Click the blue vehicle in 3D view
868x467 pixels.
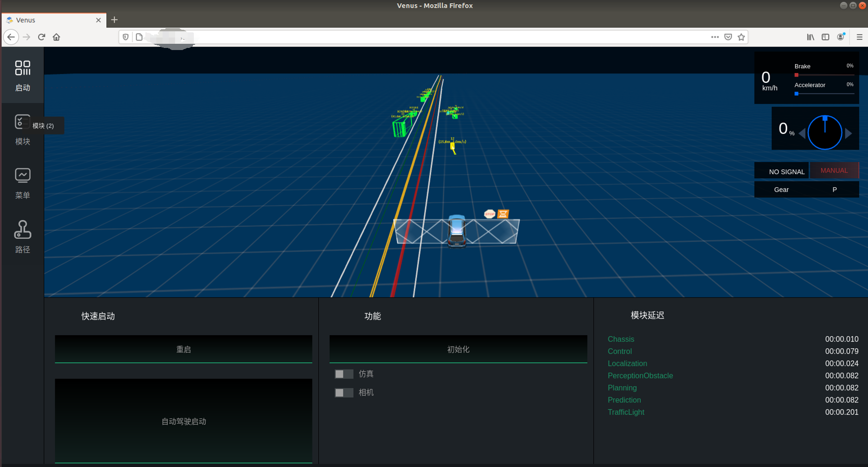coord(457,231)
